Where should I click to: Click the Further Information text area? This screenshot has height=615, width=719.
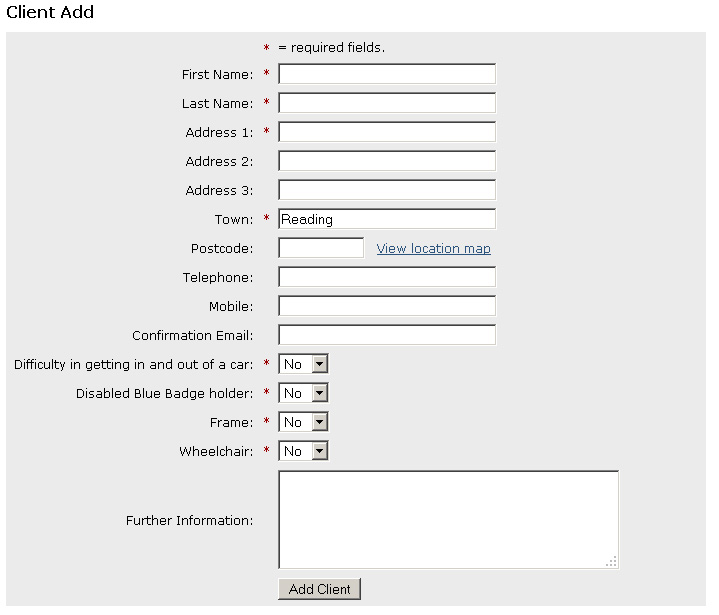(448, 520)
